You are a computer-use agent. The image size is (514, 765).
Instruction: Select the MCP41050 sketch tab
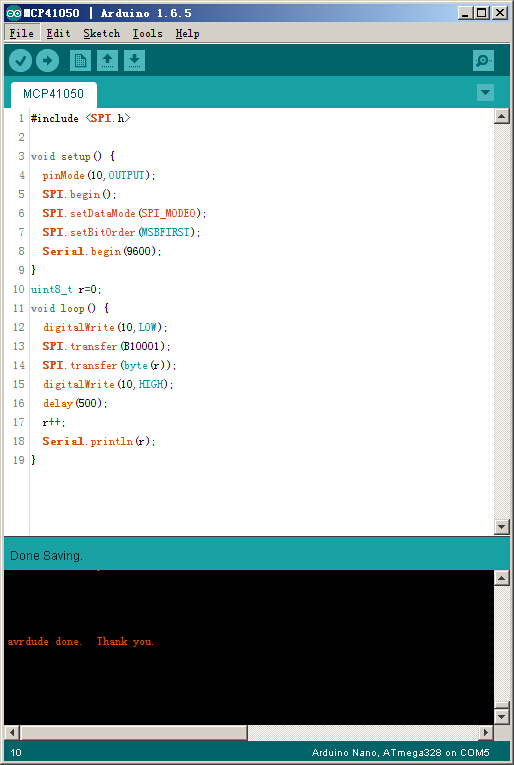(54, 94)
